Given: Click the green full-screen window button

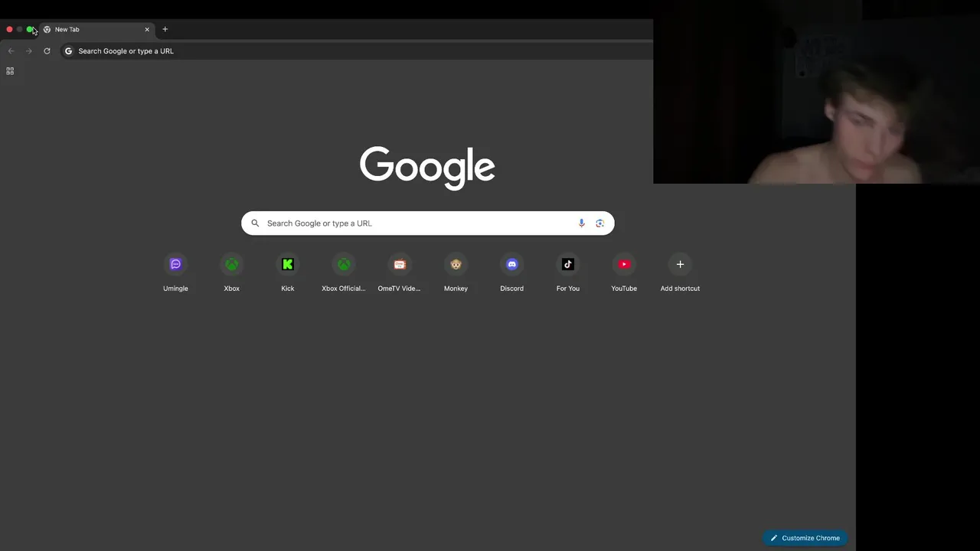Looking at the screenshot, I should (29, 29).
